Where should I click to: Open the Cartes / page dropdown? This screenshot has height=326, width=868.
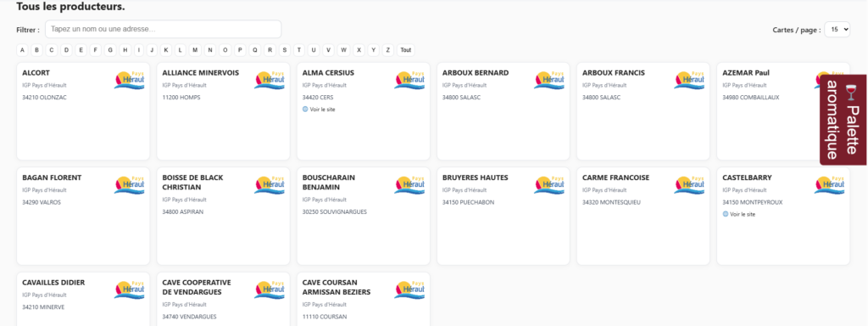(x=837, y=30)
